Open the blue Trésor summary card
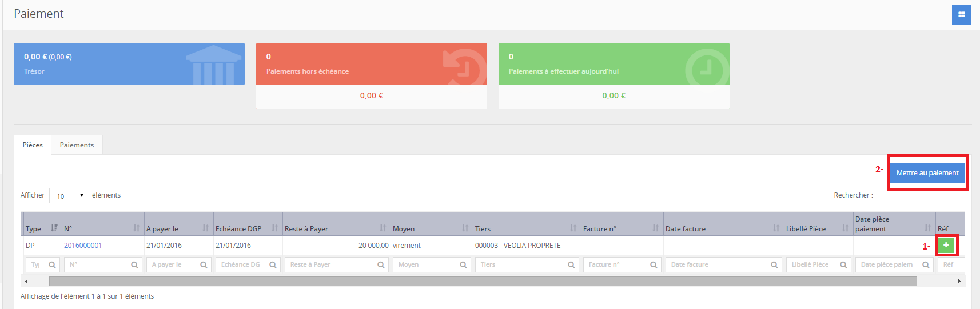This screenshot has height=309, width=980. click(x=129, y=64)
